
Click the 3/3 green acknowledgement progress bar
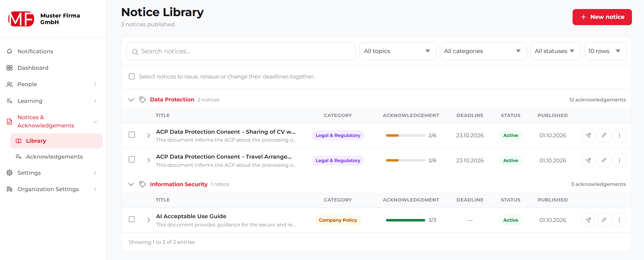click(405, 220)
